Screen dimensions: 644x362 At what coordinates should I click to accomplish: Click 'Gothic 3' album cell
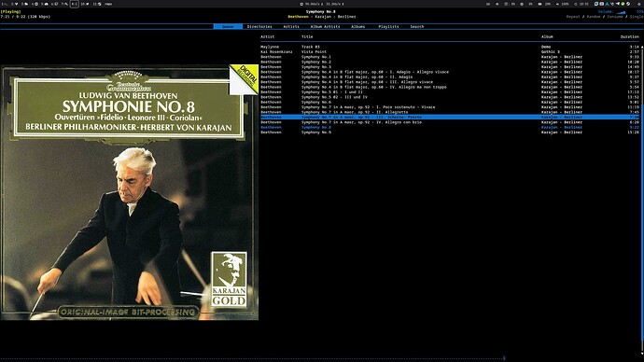550,51
